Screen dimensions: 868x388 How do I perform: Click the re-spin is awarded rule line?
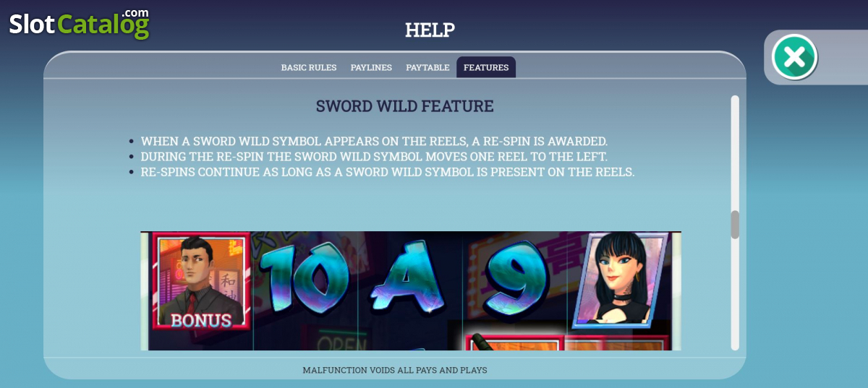click(x=374, y=142)
